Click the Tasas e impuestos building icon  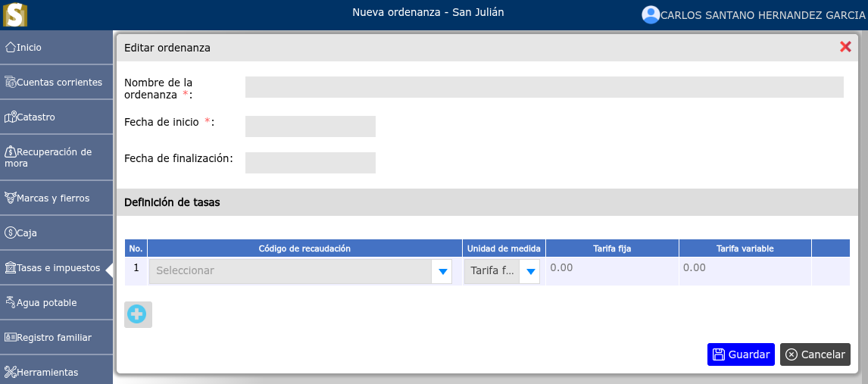10,268
